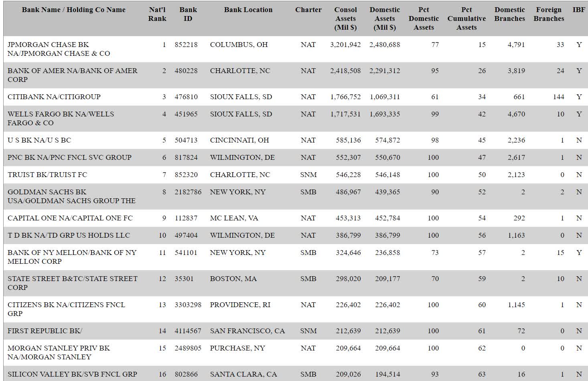
Task: Click consolidated assets value 2,418,508
Action: coord(345,71)
